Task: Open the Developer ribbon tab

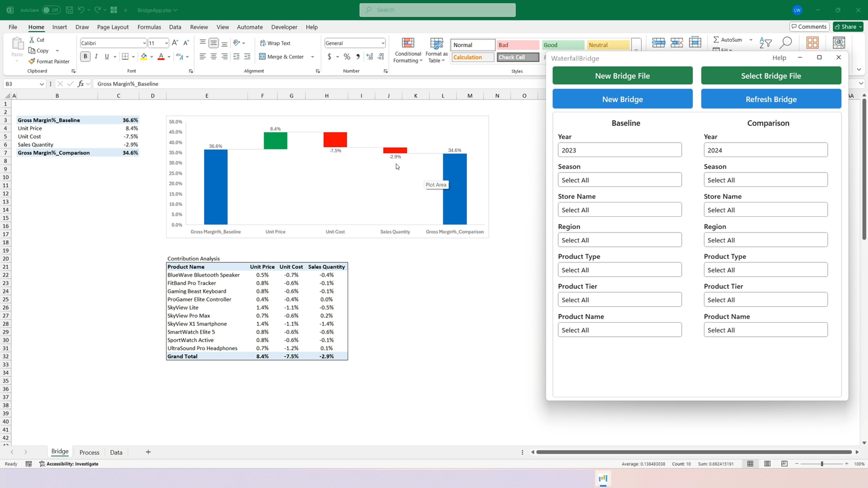Action: 284,27
